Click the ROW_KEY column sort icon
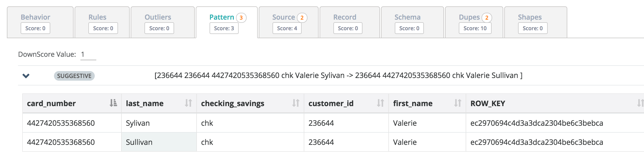 pyautogui.click(x=640, y=103)
